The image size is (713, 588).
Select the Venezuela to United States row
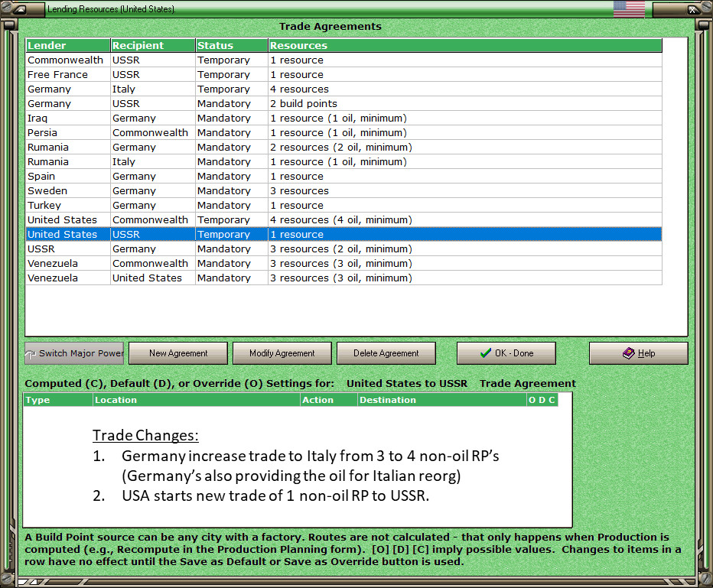click(343, 278)
